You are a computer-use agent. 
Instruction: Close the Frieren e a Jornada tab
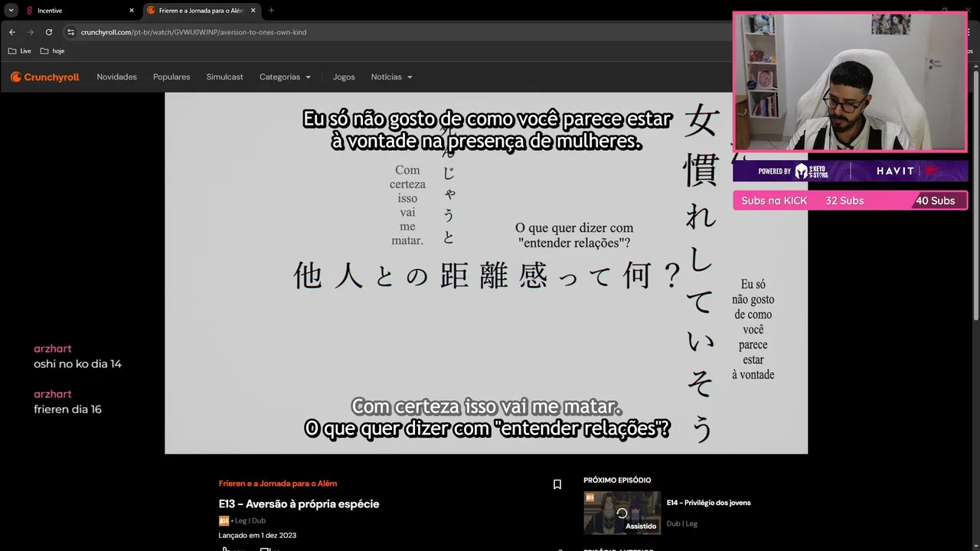tap(253, 11)
